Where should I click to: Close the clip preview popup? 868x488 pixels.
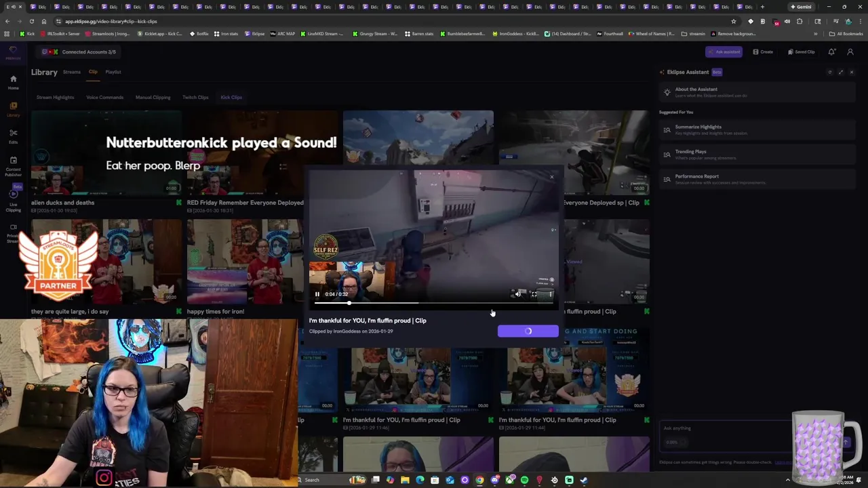(x=552, y=178)
